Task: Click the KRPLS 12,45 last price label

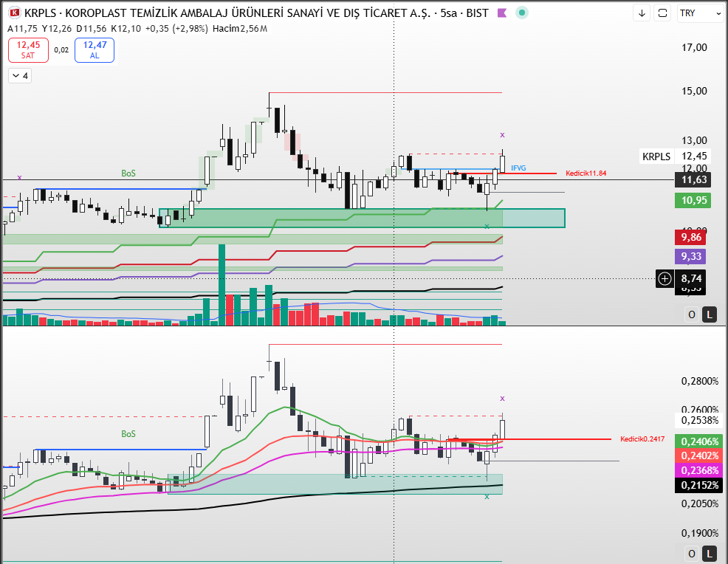Action: tap(675, 156)
